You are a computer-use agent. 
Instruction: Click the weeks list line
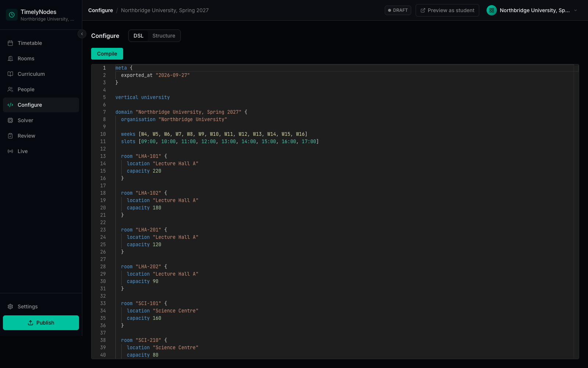[x=214, y=134]
